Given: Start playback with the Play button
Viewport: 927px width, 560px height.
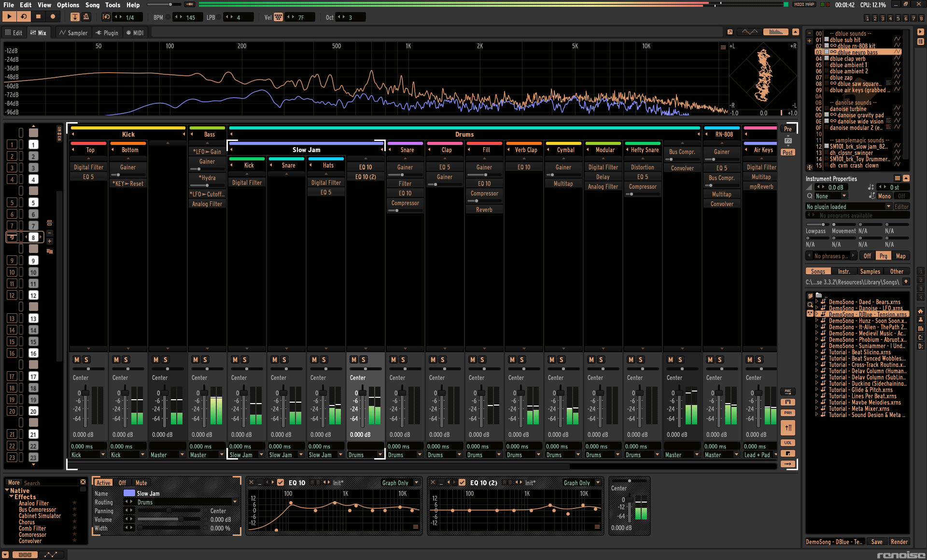Looking at the screenshot, I should pos(9,17).
